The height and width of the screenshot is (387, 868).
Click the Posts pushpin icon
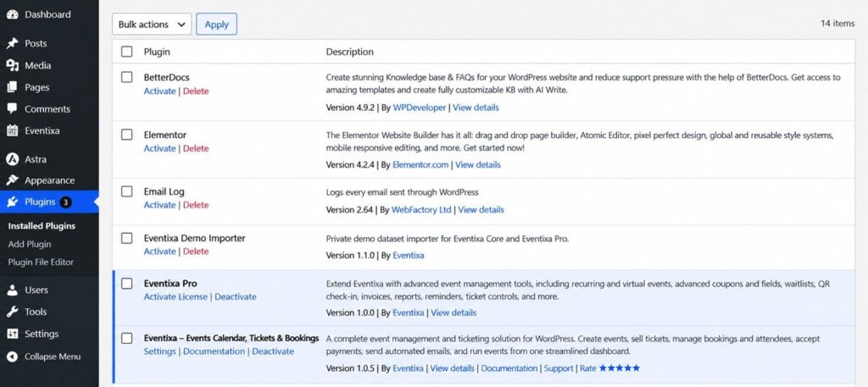point(12,44)
